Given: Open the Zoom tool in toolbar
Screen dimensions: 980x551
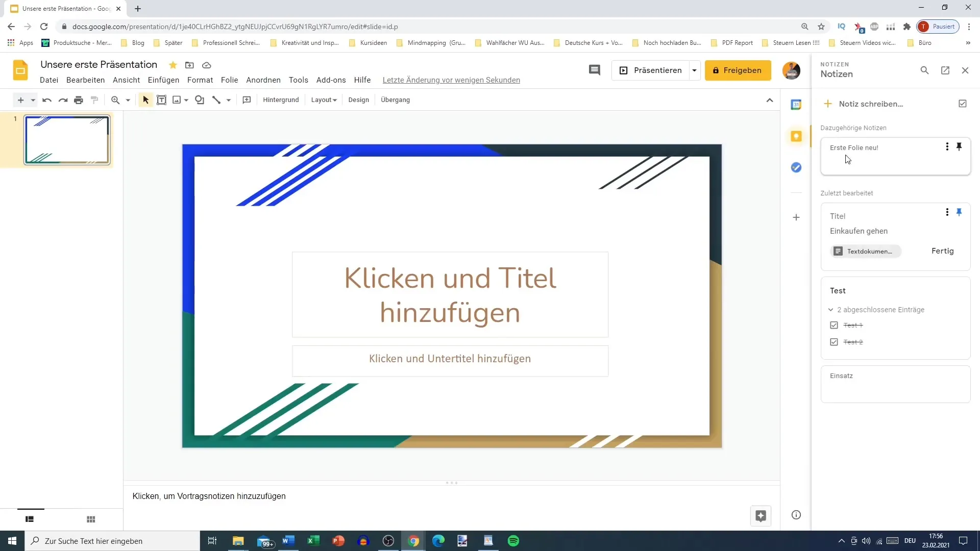Looking at the screenshot, I should tap(115, 99).
